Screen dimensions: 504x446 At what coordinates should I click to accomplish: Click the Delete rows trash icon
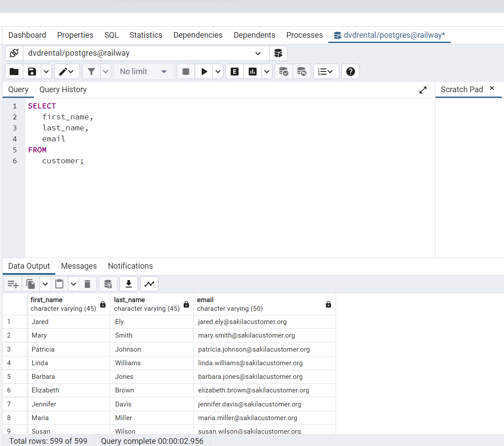click(x=87, y=284)
